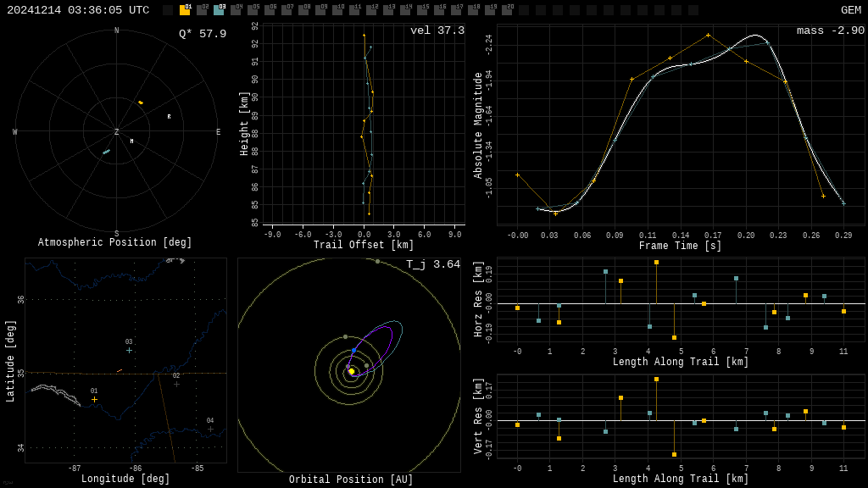The height and width of the screenshot is (488, 868).
Task: Click the gray station 02 indicator box
Action: point(202,10)
